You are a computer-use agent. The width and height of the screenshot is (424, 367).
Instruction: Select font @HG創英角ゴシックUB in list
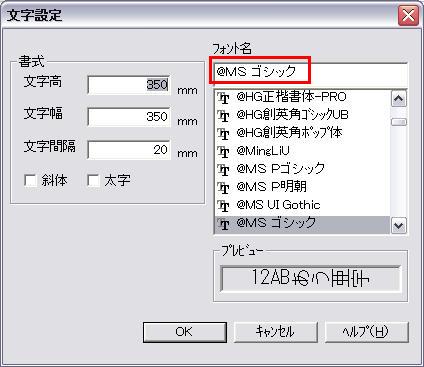303,115
